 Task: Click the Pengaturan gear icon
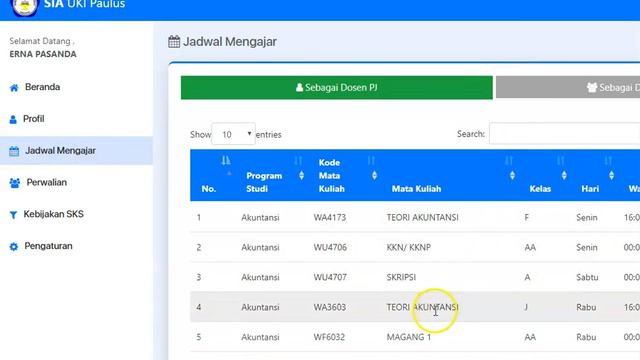tap(14, 247)
